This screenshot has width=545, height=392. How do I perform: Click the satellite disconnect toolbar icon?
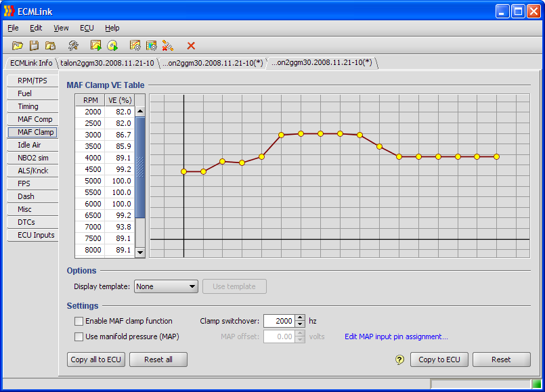pos(168,45)
